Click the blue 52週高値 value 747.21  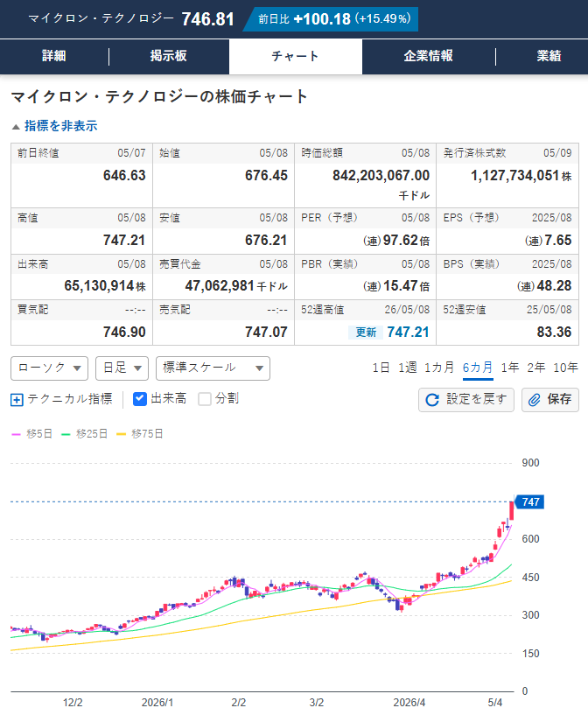click(x=408, y=332)
